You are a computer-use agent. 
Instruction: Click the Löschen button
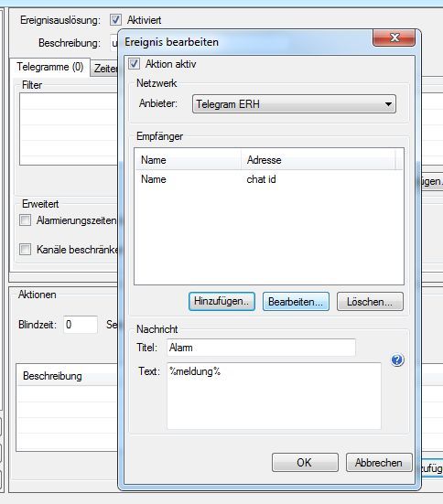[x=370, y=302]
